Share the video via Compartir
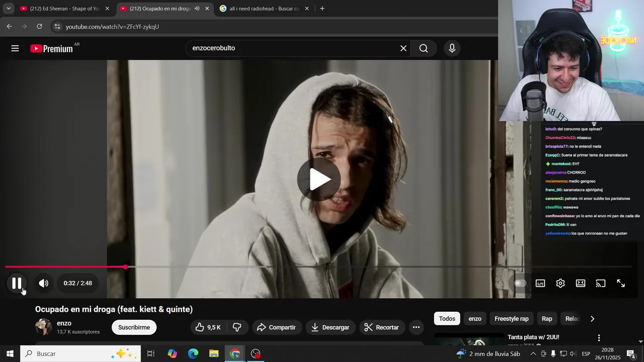 [276, 327]
